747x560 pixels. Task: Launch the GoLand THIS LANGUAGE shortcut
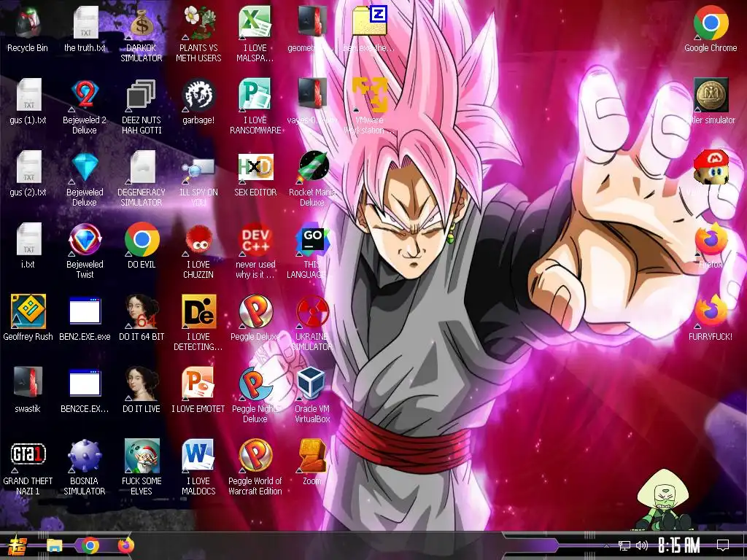coord(312,251)
